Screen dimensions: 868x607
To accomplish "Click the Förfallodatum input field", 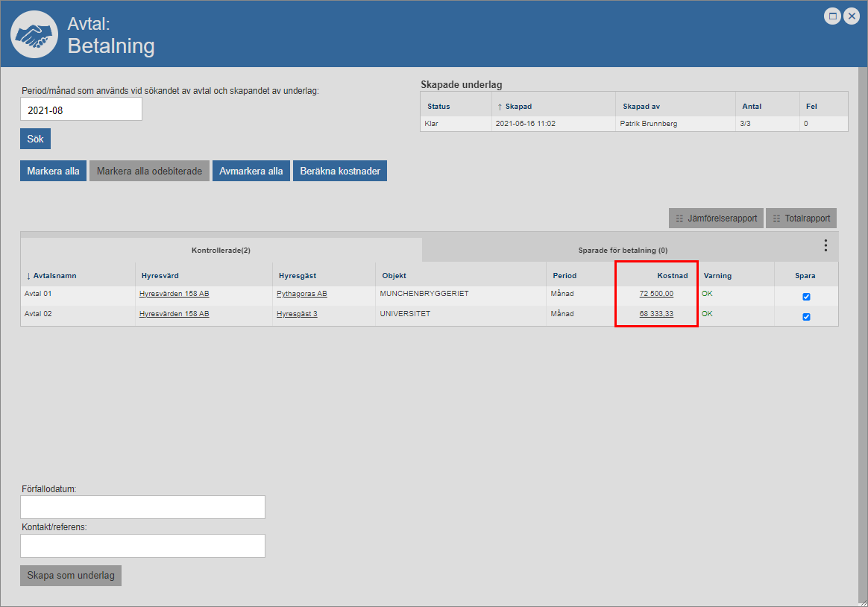I will click(x=142, y=507).
